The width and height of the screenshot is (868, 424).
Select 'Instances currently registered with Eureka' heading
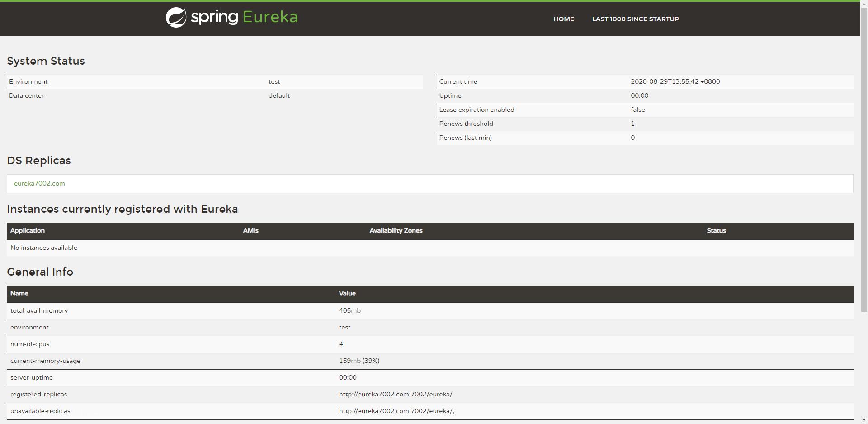click(x=123, y=209)
